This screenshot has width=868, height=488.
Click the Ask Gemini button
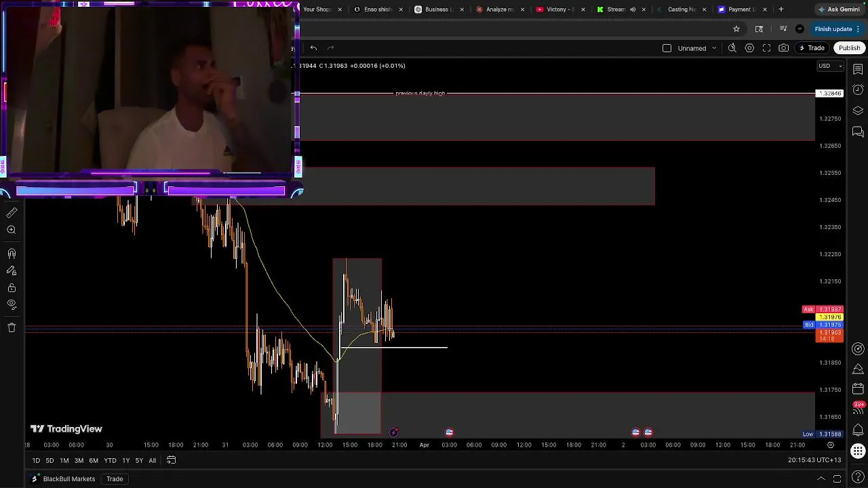[x=840, y=9]
